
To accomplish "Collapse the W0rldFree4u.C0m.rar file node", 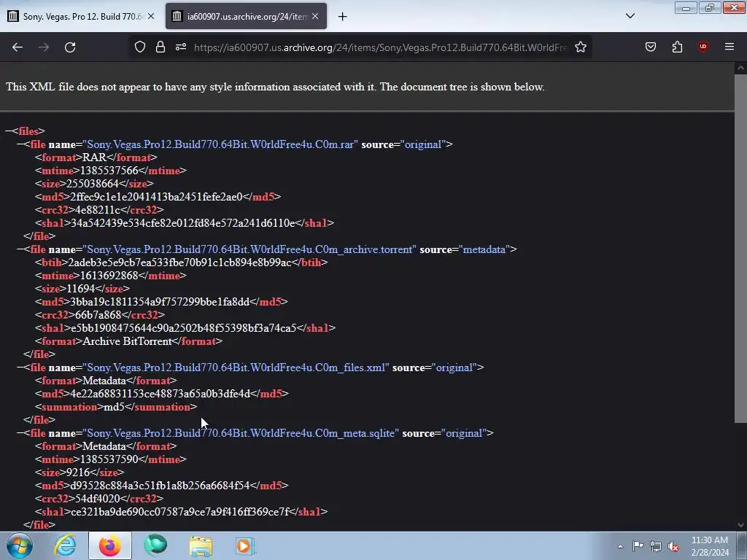I will pyautogui.click(x=20, y=144).
